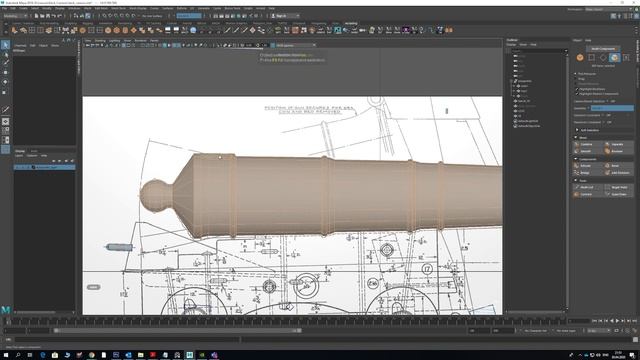
Task: Click the Outliner search field
Action: 537,51
